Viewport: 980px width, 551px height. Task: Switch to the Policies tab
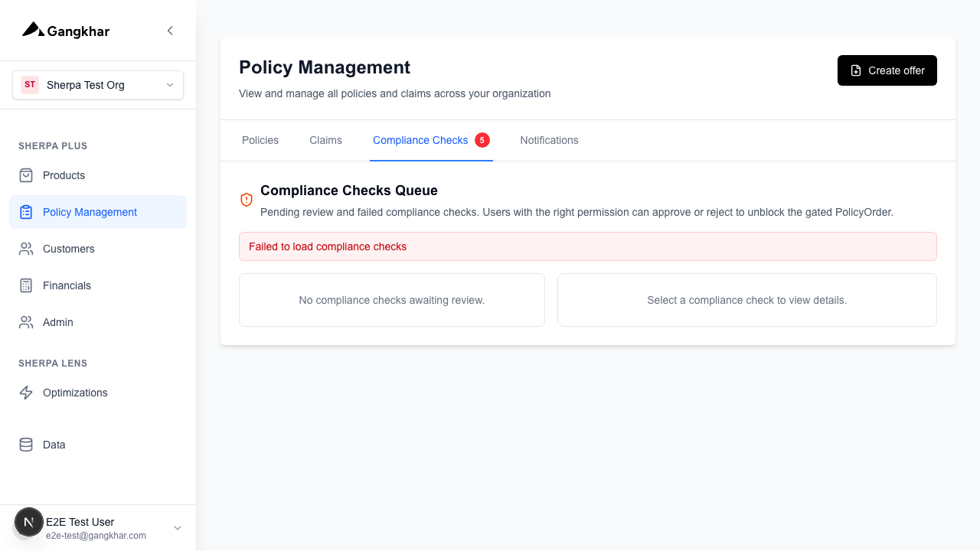(x=260, y=140)
